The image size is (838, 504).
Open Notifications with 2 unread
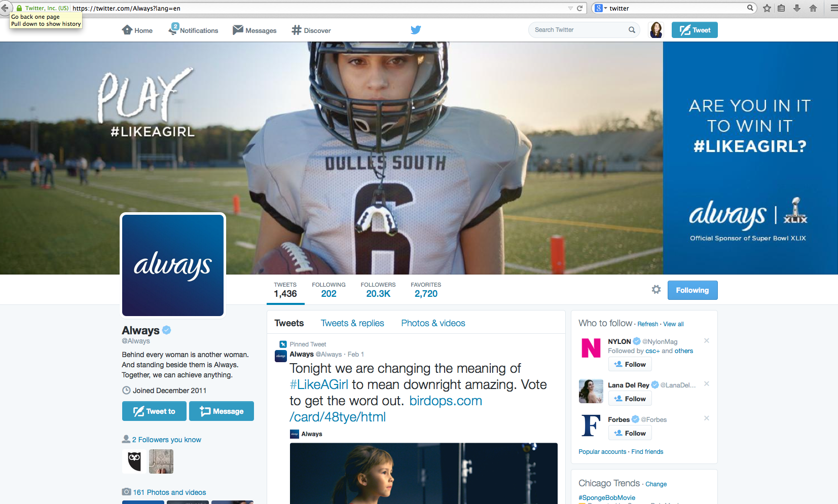(x=193, y=30)
